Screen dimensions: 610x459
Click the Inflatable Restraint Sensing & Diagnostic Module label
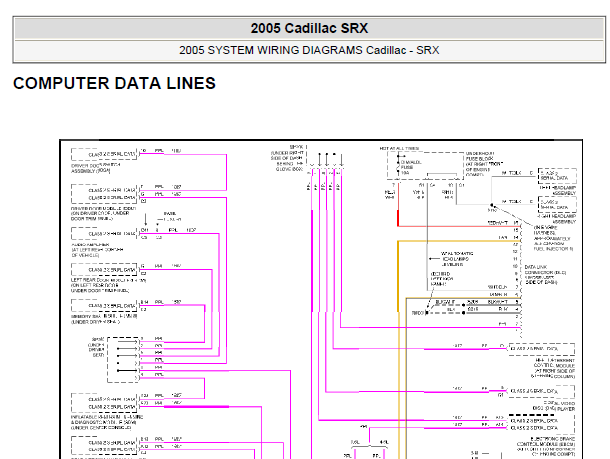point(107,422)
